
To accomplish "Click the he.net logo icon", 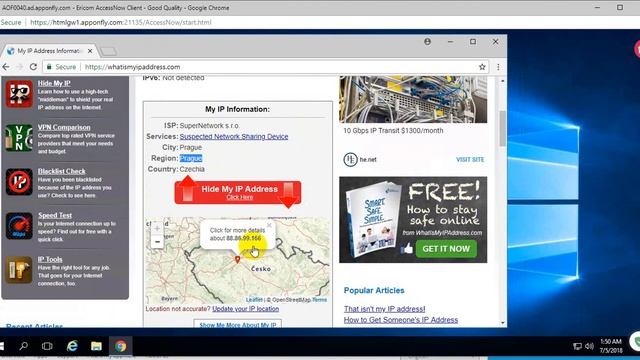I will point(350,160).
